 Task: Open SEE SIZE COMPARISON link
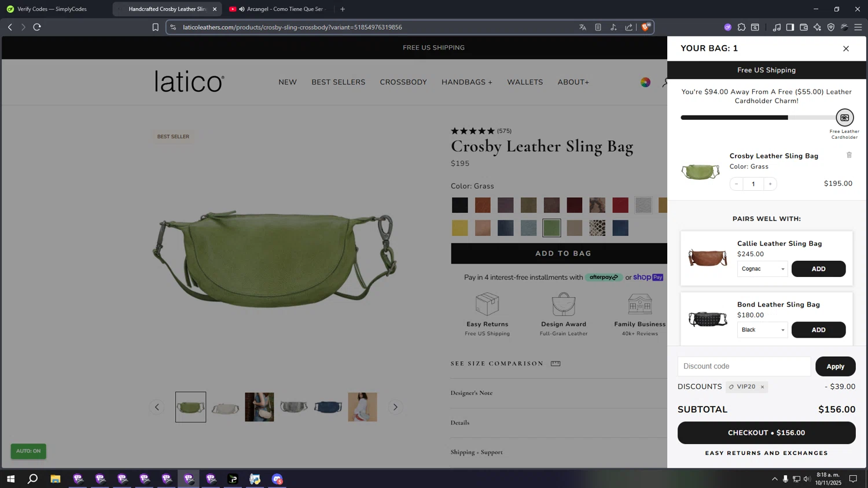tap(506, 364)
